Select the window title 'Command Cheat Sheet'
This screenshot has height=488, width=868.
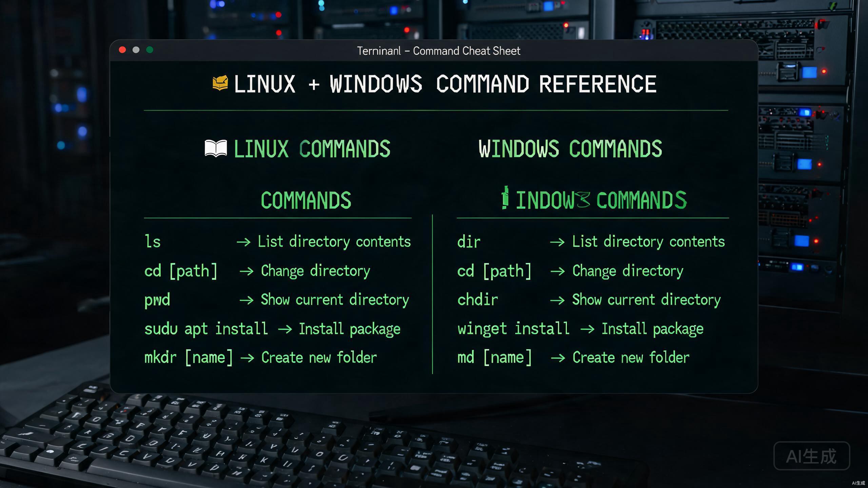tap(467, 51)
